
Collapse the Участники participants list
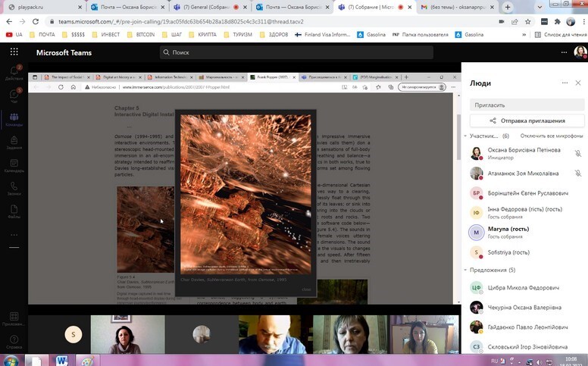465,136
